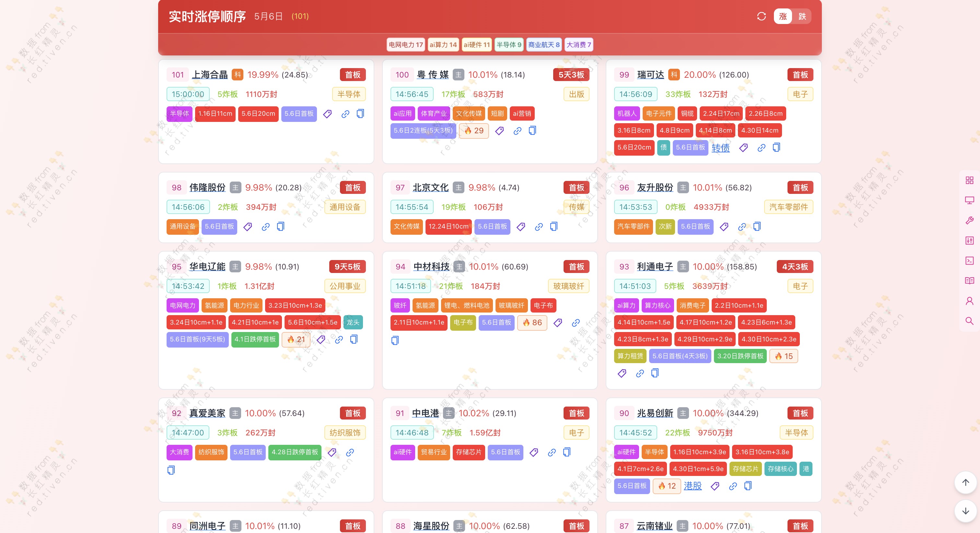Open 友升股份 stock link

[x=655, y=187]
